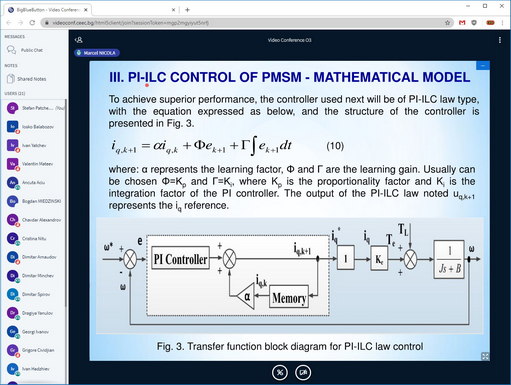Select user Valentin Mateev
Viewport: 511px width, 385px height.
(34, 164)
